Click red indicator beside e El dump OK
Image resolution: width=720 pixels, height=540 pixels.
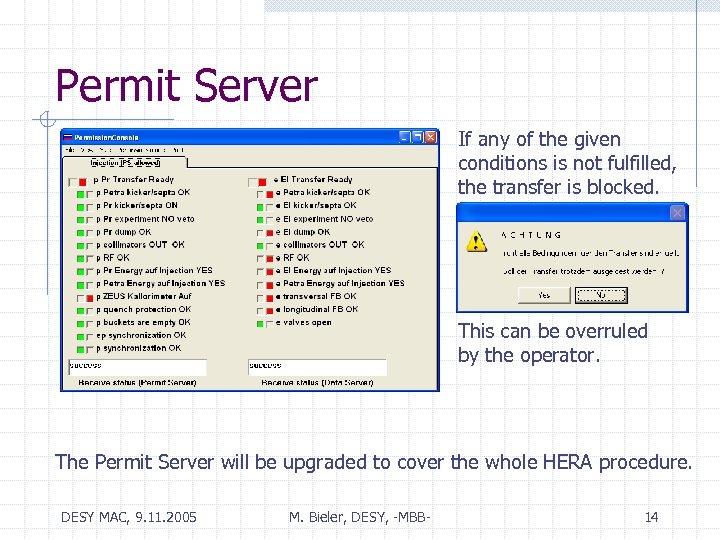coord(270,233)
